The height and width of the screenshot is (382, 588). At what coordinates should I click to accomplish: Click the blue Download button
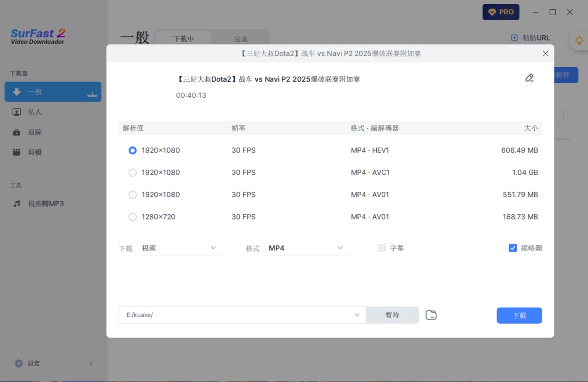coord(519,315)
